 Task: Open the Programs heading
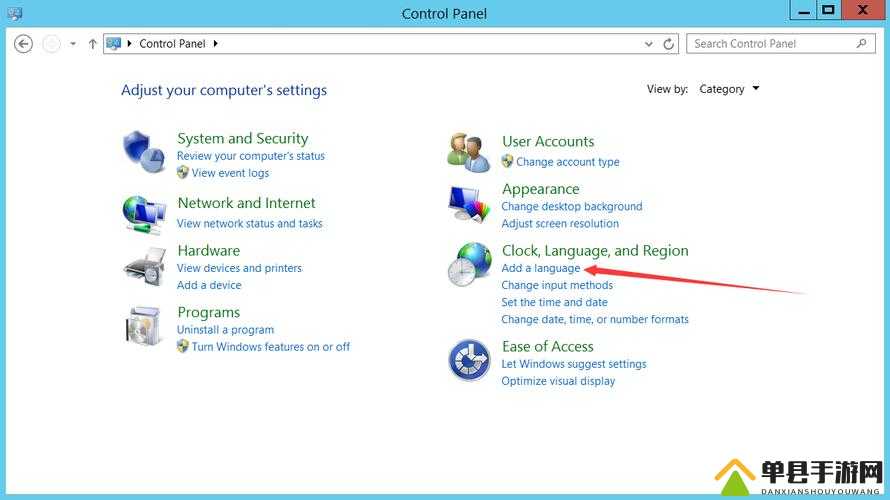pos(208,312)
